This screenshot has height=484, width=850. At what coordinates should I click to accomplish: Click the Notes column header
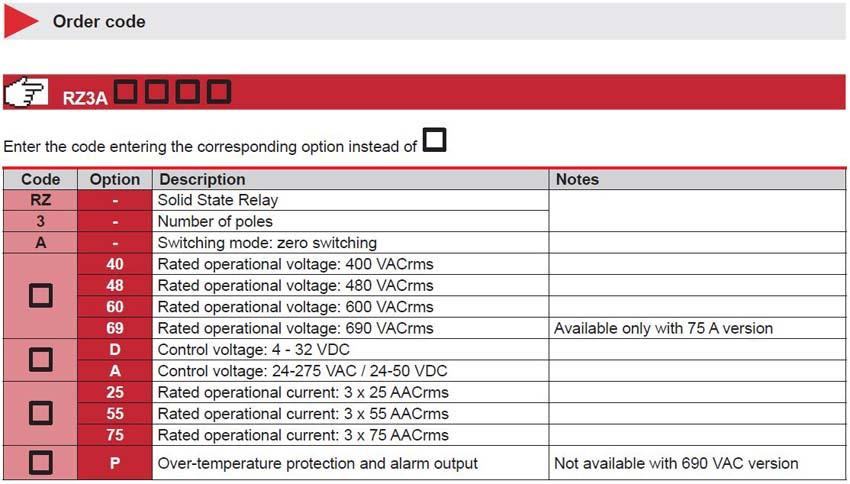click(577, 179)
